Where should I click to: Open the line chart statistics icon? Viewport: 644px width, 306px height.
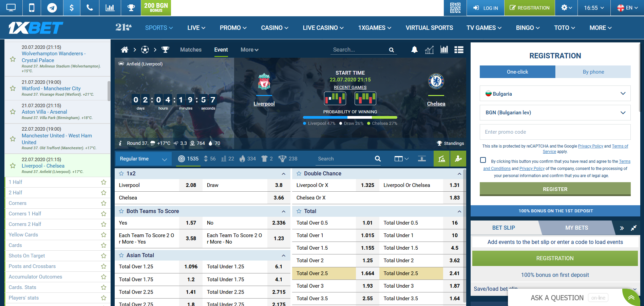tap(429, 50)
